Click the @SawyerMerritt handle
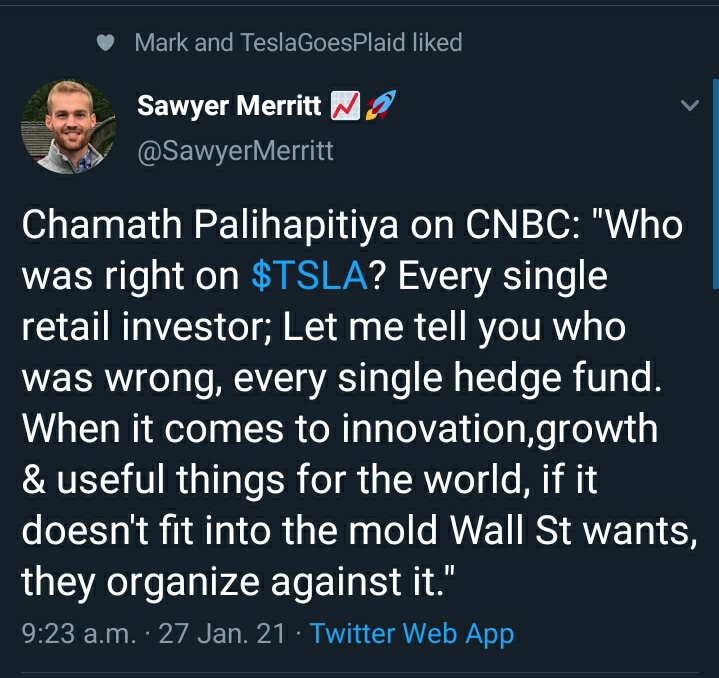Viewport: 719px width, 678px height. pos(233,151)
